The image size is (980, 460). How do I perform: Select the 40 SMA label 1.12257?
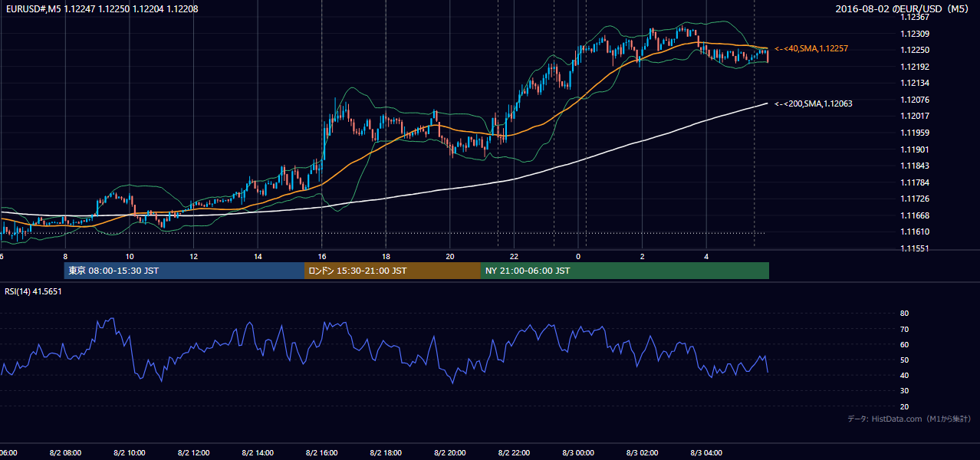(x=811, y=48)
